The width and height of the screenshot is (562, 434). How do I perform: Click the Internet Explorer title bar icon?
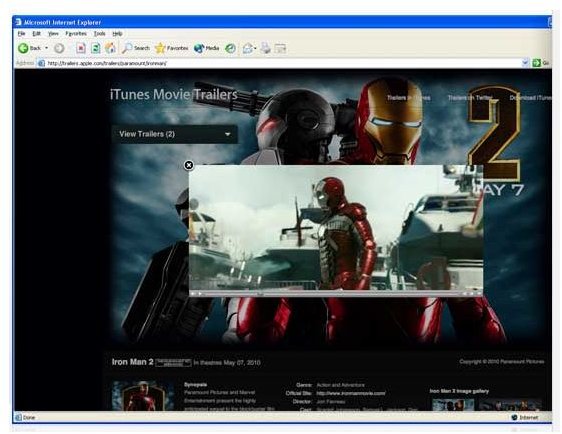[x=18, y=22]
